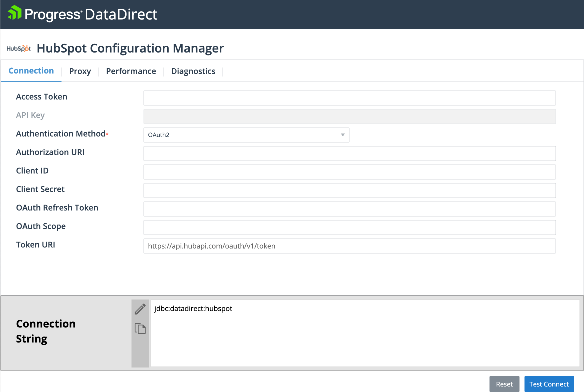The height and width of the screenshot is (392, 584).
Task: Click the dropdown arrow next to OAuth2
Action: click(343, 135)
